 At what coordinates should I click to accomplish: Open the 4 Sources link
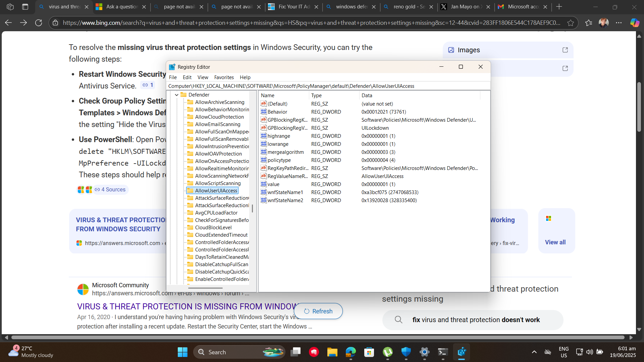point(110,190)
